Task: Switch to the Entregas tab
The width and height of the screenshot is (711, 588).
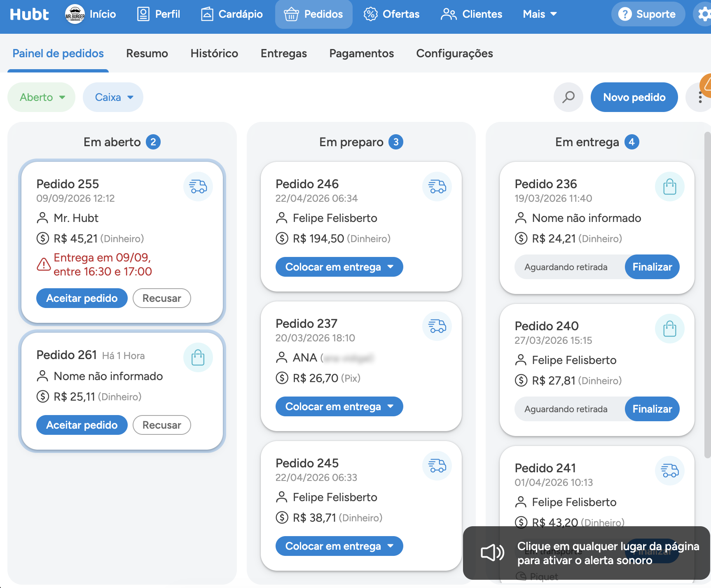Action: click(284, 54)
